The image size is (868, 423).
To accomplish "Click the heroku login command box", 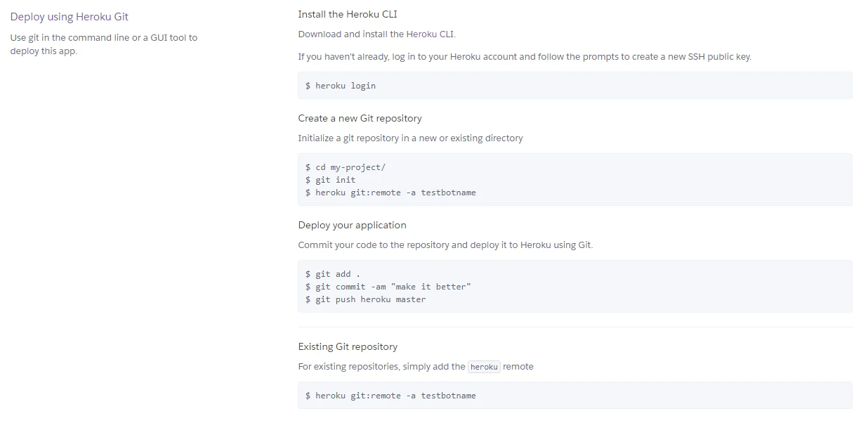I will pyautogui.click(x=574, y=85).
